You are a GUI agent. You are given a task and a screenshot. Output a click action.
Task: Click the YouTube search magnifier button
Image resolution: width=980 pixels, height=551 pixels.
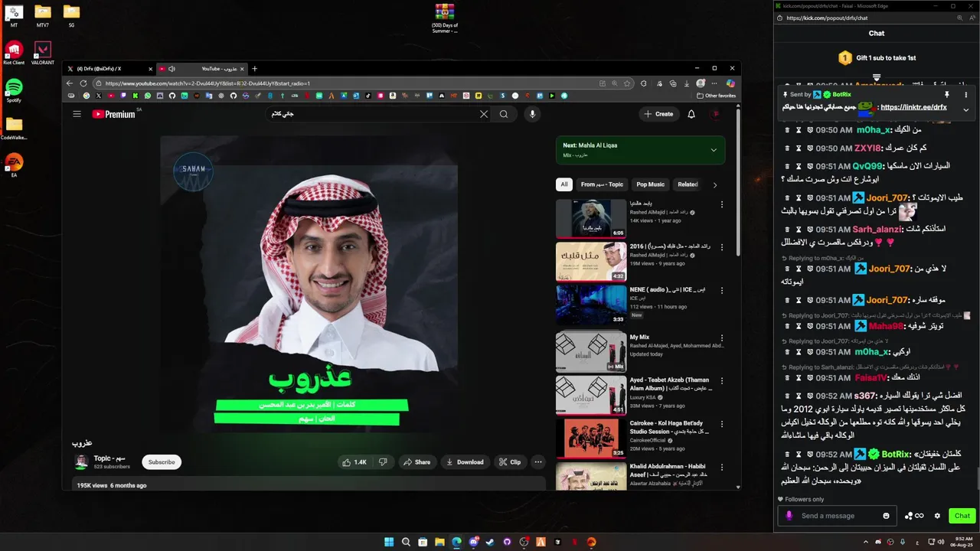click(504, 114)
